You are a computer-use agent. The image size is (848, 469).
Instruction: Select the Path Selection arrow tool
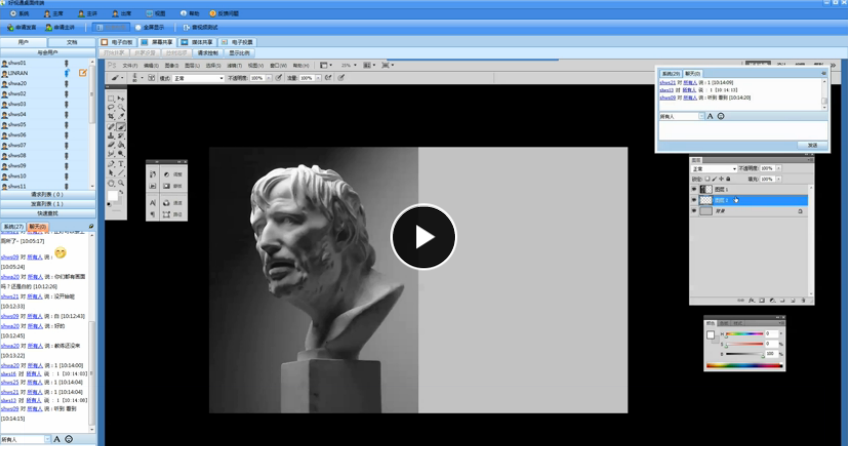pos(110,172)
